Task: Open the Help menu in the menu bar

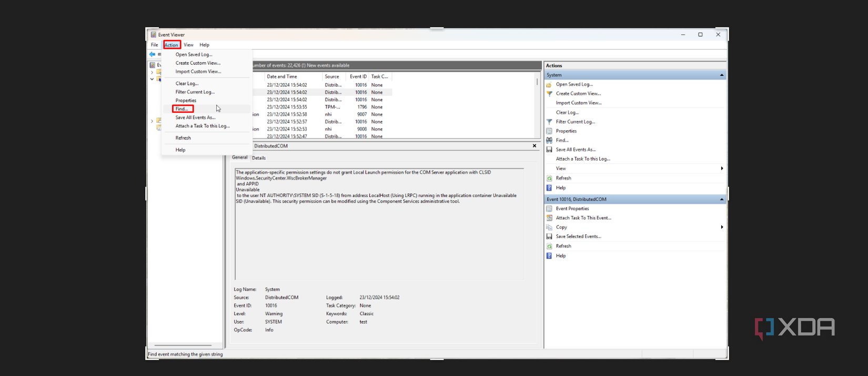Action: point(205,45)
